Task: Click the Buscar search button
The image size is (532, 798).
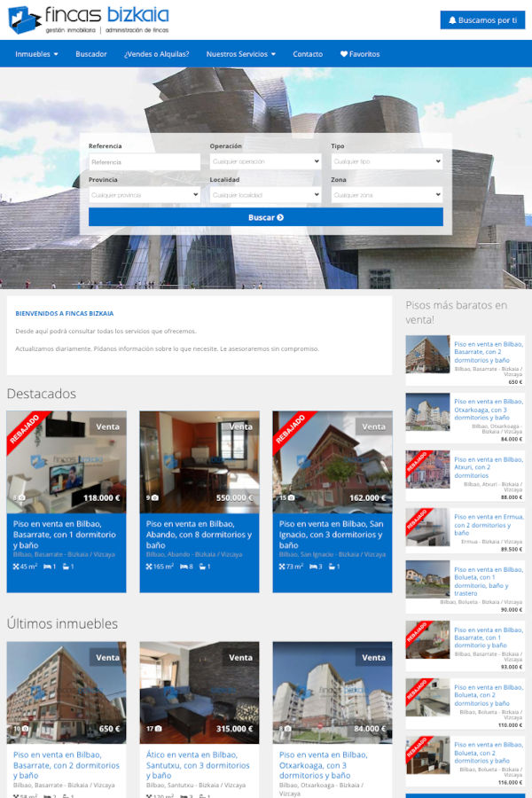Action: [x=266, y=217]
